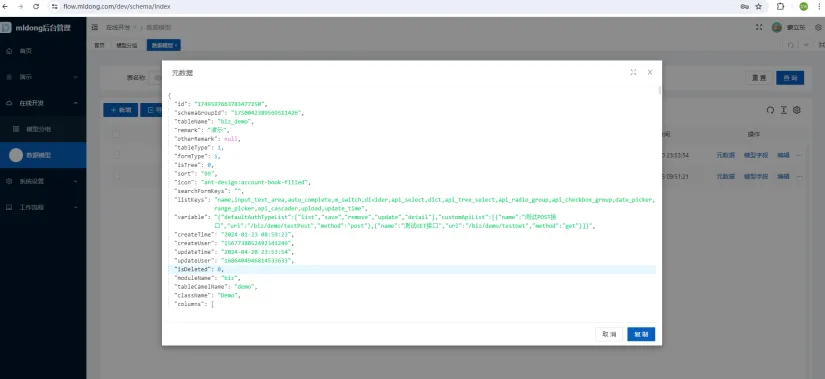Click the browser forward arrow
The height and width of the screenshot is (379, 825).
tap(21, 6)
